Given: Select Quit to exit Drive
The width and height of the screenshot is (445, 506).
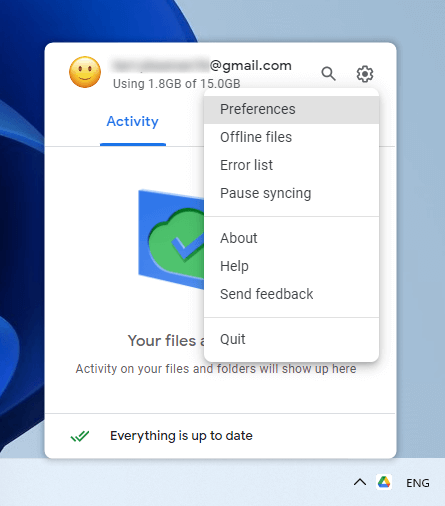Looking at the screenshot, I should [291, 339].
